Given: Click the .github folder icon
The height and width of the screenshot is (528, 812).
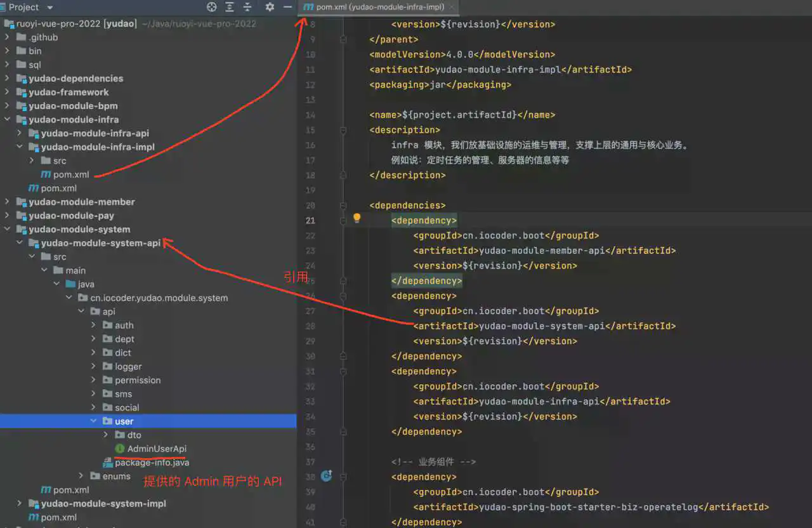Looking at the screenshot, I should click(x=21, y=37).
